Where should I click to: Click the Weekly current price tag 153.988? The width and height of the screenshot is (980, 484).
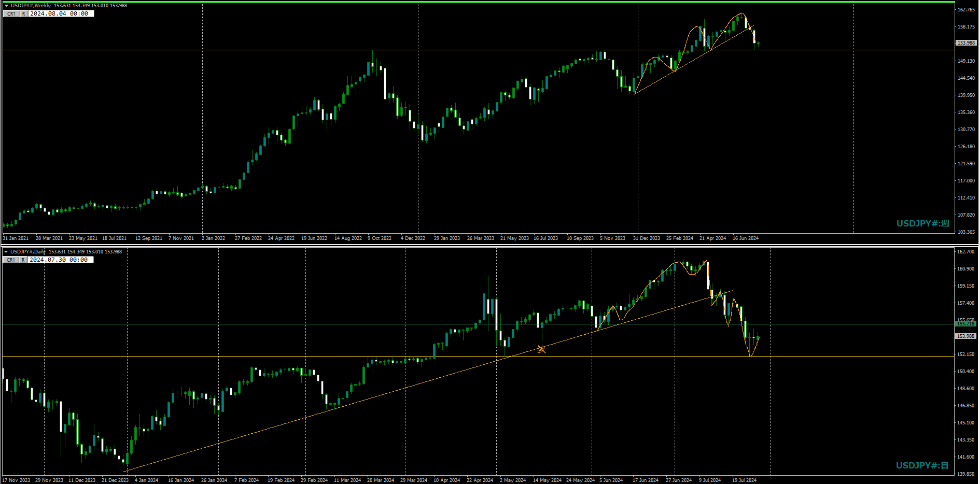tap(966, 43)
